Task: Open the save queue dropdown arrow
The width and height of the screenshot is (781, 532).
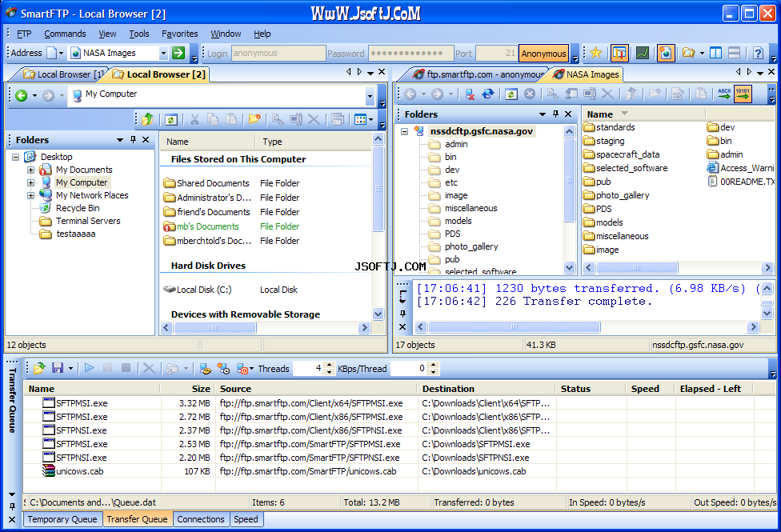Action: 70,369
